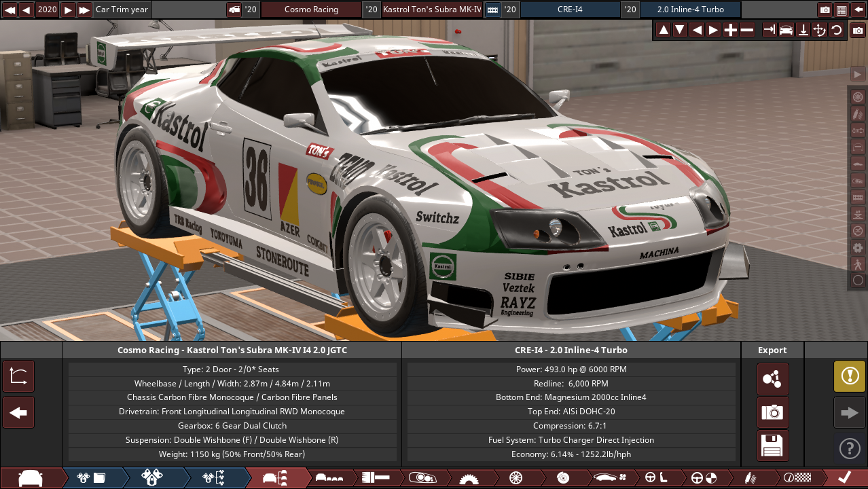Switch to side view camera preset

click(x=770, y=30)
